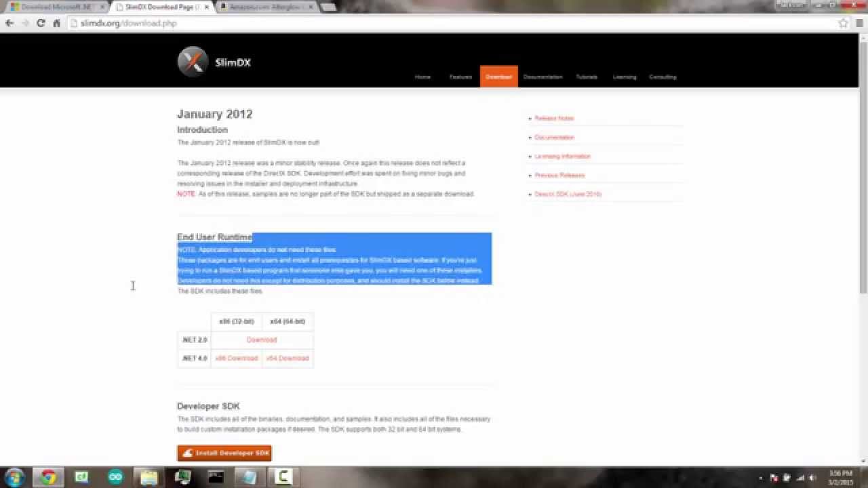Open the Documentation nav item
The image size is (868, 488).
[x=542, y=77]
